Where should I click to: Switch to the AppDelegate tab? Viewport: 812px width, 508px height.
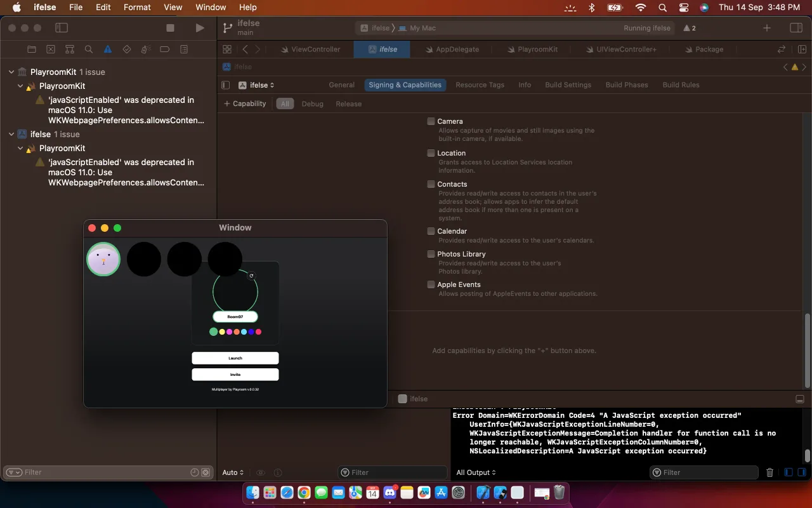click(x=451, y=49)
